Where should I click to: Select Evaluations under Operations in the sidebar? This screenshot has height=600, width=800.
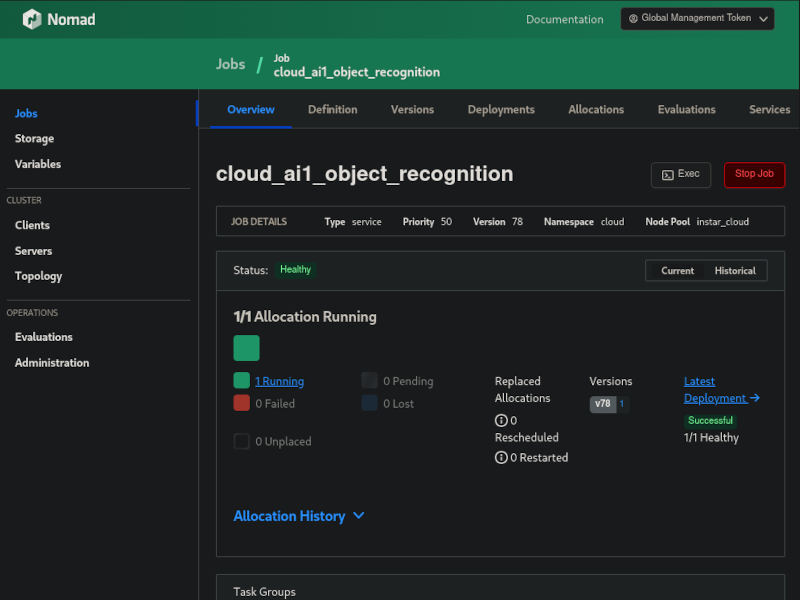click(x=43, y=337)
